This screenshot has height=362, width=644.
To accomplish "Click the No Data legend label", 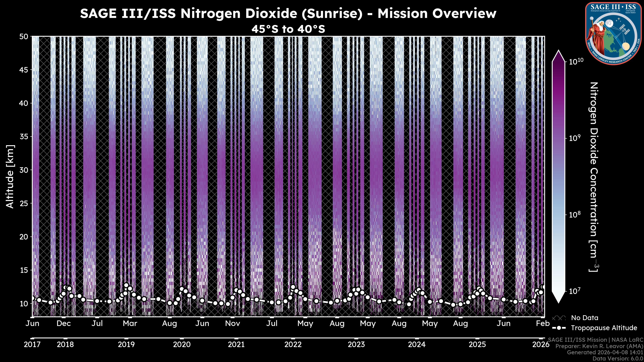I will tap(584, 318).
